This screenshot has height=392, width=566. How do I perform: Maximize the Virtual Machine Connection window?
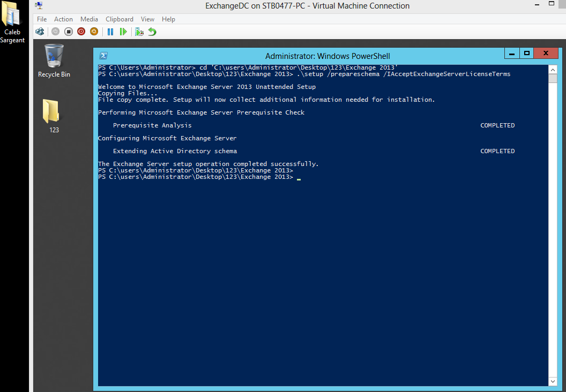(551, 4)
